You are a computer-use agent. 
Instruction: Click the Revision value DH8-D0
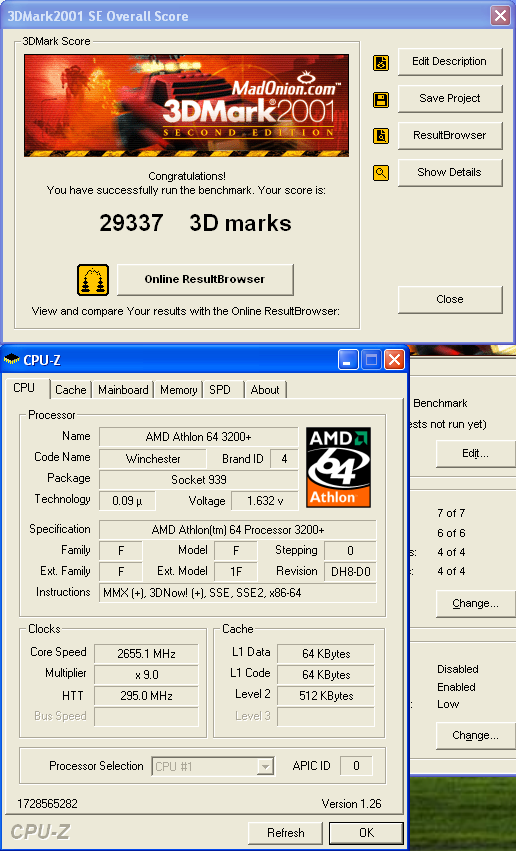(x=351, y=572)
